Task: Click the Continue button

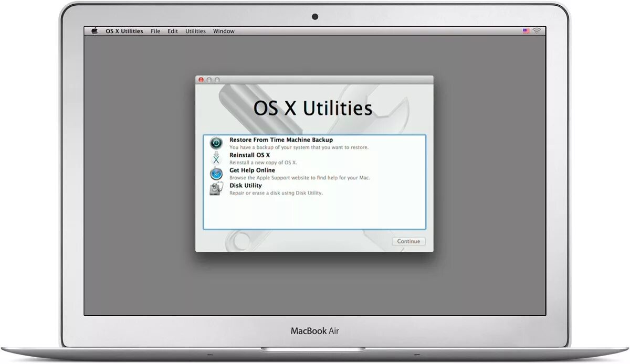Action: (x=408, y=241)
